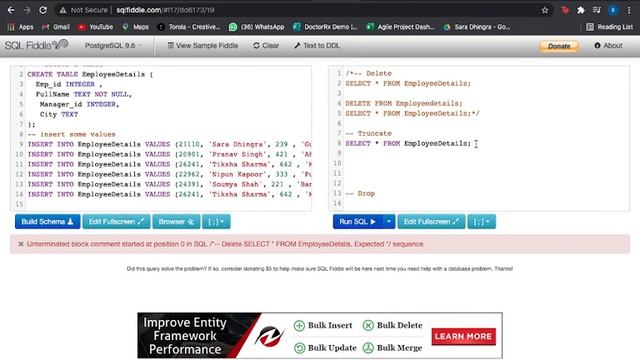Open schema panel query terminator dropdown
The image size is (640, 360).
216,222
